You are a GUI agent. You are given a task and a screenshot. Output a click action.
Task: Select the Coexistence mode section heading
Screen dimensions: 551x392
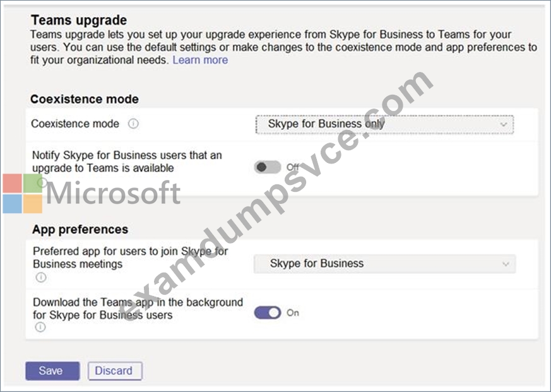[x=85, y=99]
